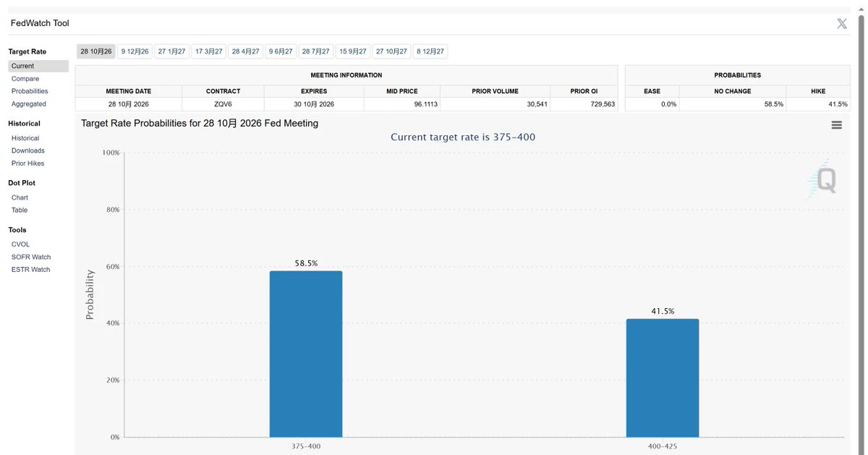Image resolution: width=868 pixels, height=455 pixels.
Task: Click the 400-425 probability bar
Action: point(663,378)
